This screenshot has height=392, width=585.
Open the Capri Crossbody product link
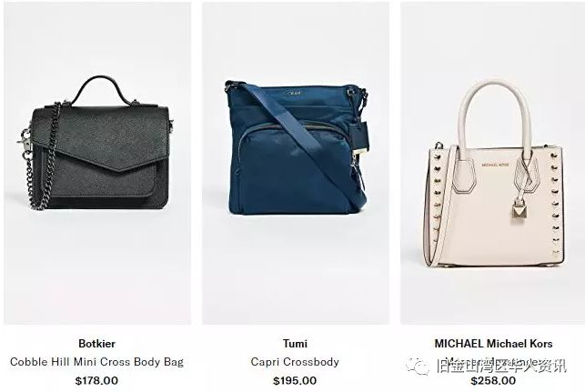click(x=295, y=362)
